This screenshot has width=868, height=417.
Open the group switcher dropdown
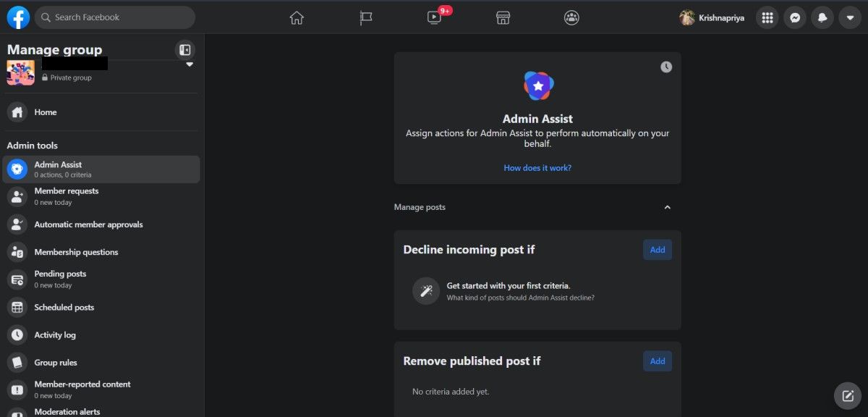pos(189,64)
